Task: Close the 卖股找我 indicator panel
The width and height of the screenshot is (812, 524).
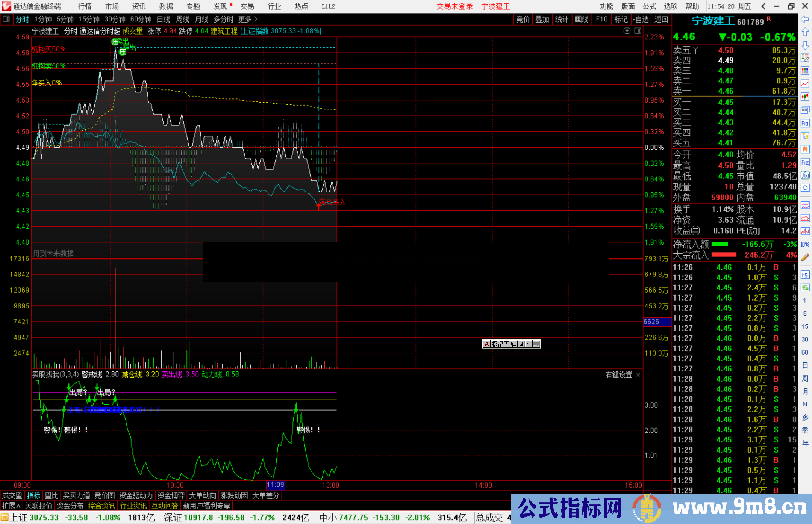Action: [638, 375]
